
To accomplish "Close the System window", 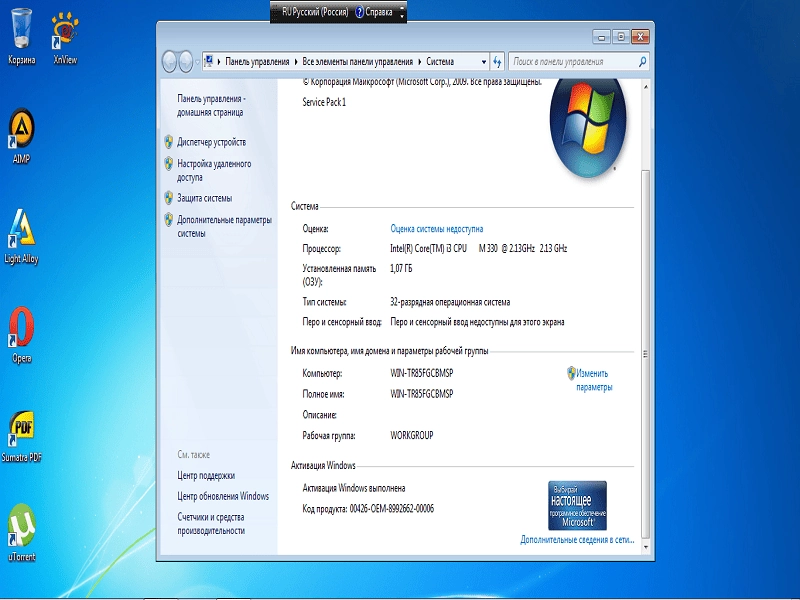I will click(x=640, y=37).
